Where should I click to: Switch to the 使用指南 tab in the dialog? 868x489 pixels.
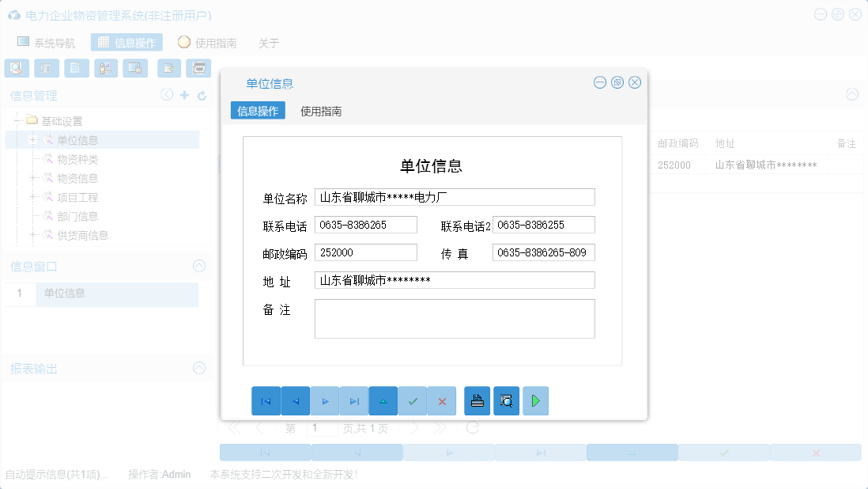[319, 112]
